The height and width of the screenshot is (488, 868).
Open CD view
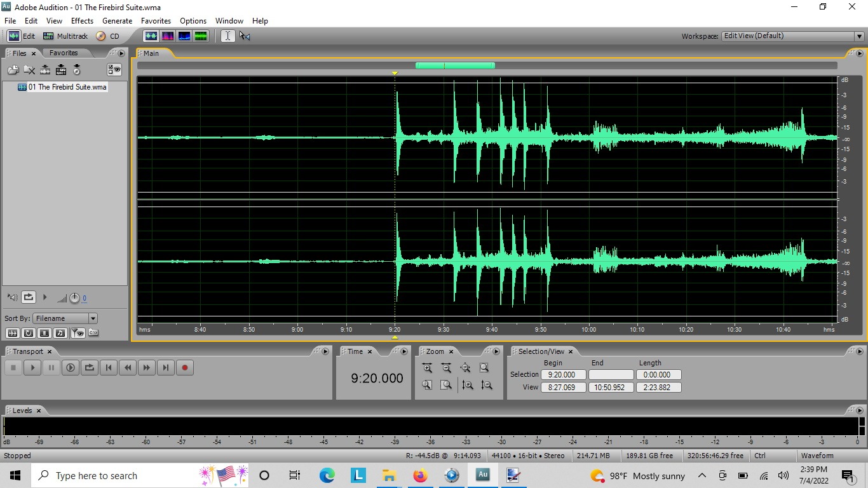pos(108,36)
